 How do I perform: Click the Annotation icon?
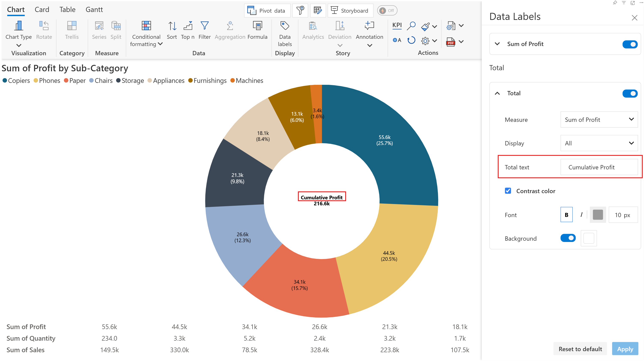pyautogui.click(x=369, y=26)
